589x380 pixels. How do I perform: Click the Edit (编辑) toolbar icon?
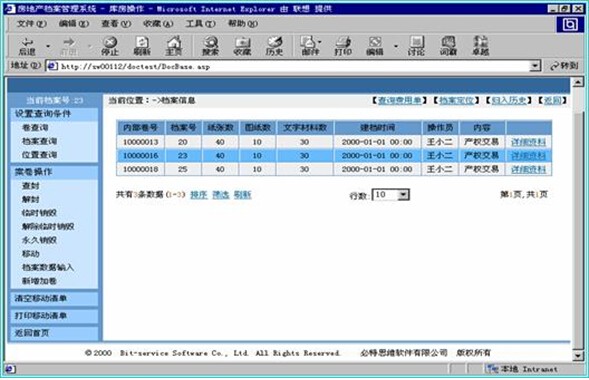[375, 46]
